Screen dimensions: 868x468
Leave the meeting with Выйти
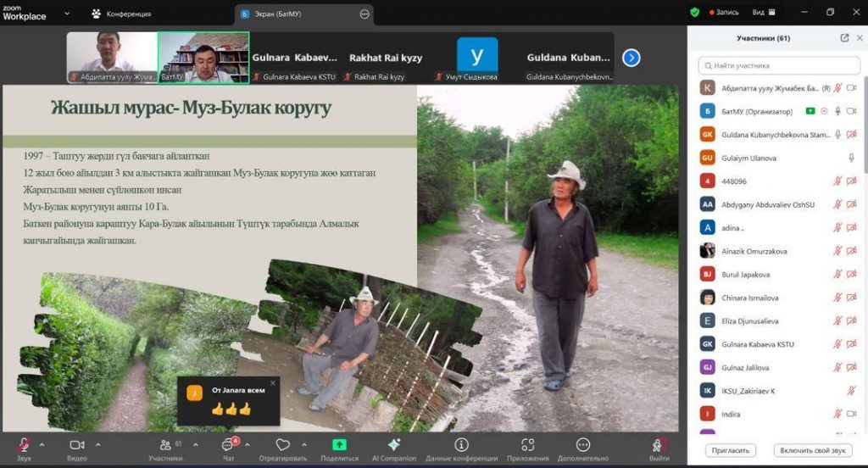point(659,445)
